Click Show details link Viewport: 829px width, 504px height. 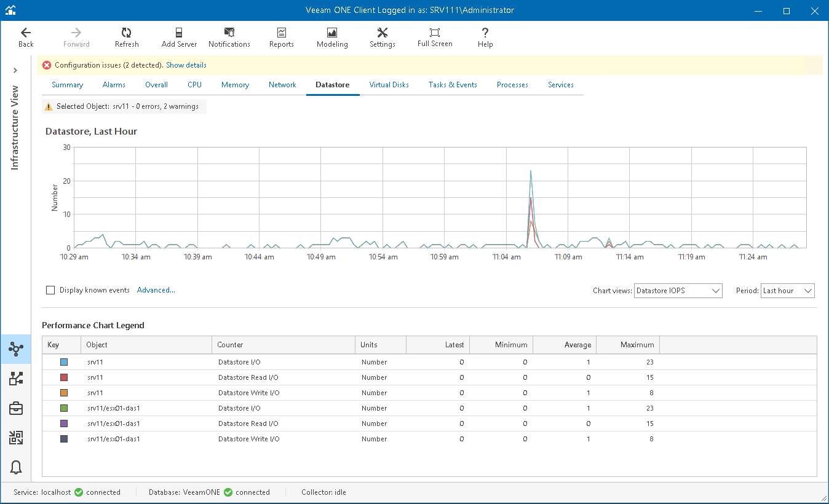[186, 65]
